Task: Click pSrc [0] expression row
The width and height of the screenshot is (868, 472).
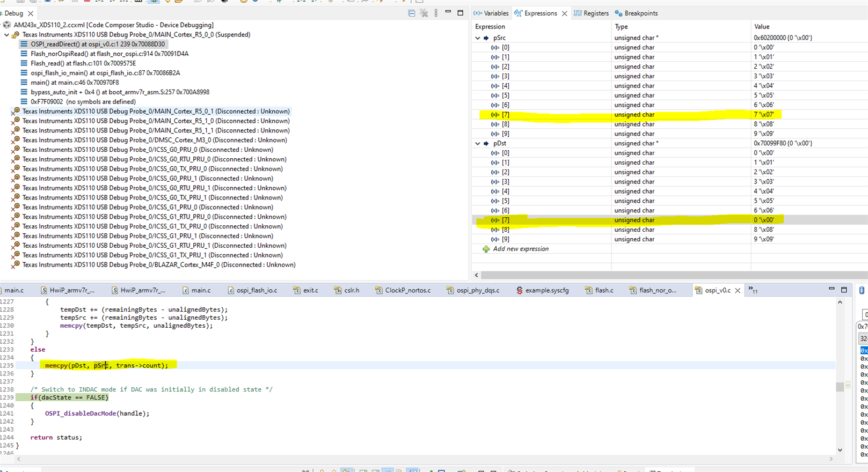Action: click(x=670, y=48)
